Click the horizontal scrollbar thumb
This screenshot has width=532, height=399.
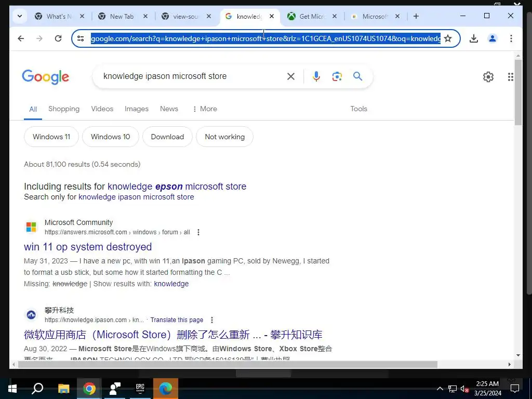click(228, 364)
